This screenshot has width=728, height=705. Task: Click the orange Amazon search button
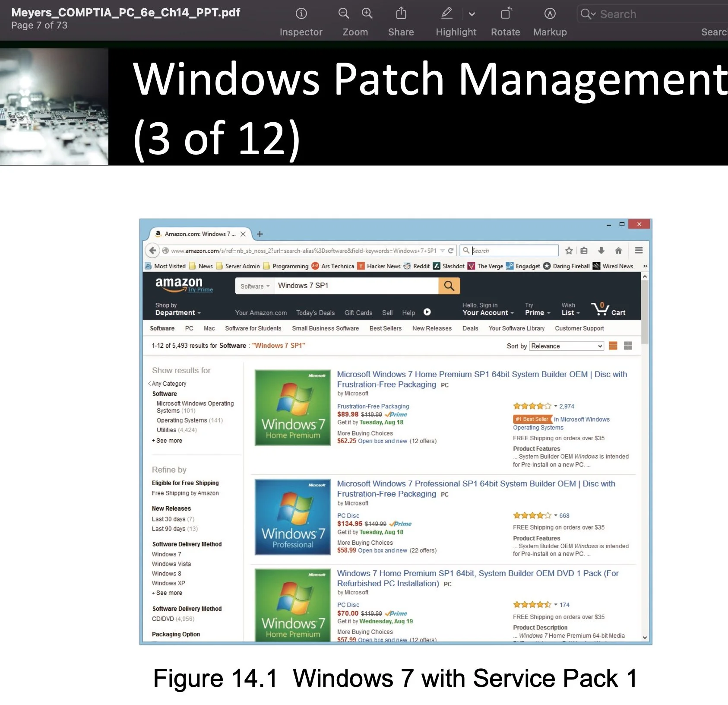pyautogui.click(x=449, y=286)
